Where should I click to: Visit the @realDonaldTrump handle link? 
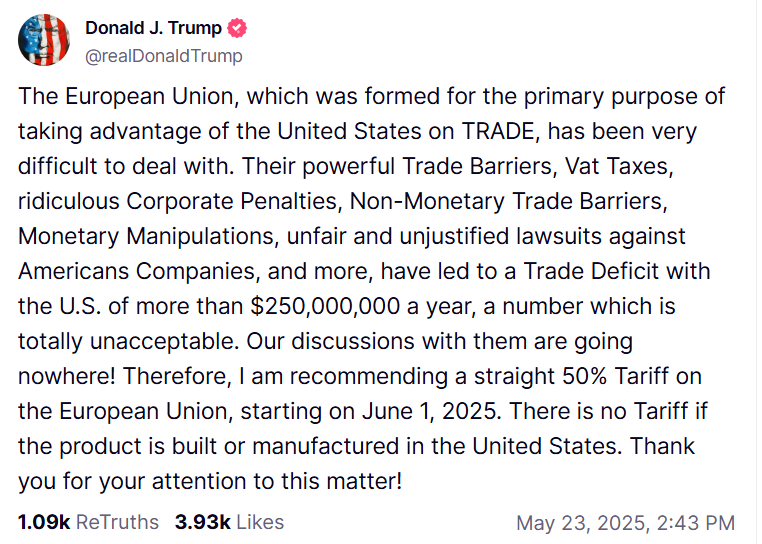point(164,56)
